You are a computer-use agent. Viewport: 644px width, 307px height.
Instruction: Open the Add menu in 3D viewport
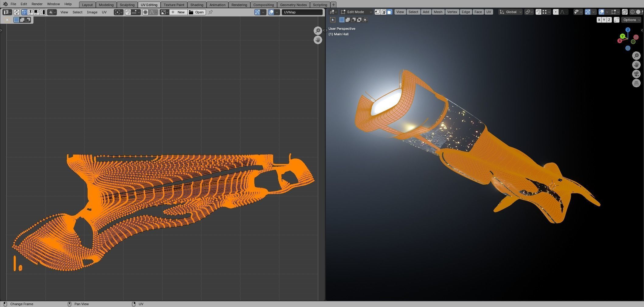coord(426,12)
